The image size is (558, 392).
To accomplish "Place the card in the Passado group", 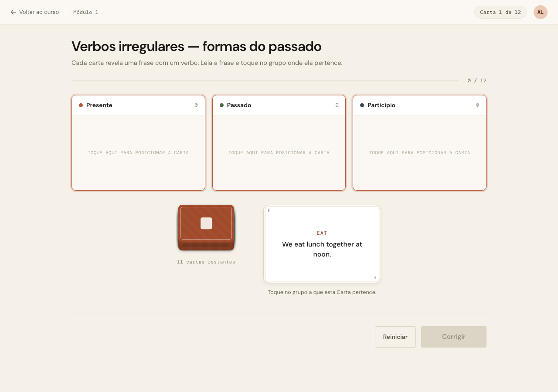I will (x=279, y=143).
